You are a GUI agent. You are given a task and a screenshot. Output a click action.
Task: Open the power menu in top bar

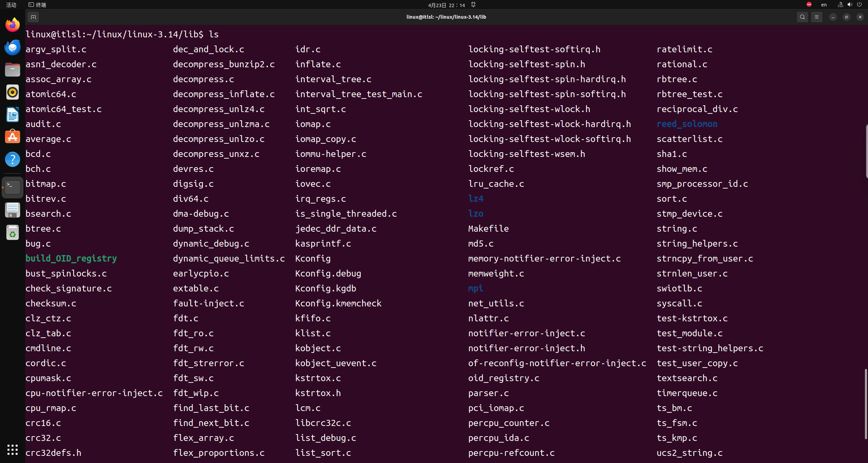pyautogui.click(x=859, y=5)
